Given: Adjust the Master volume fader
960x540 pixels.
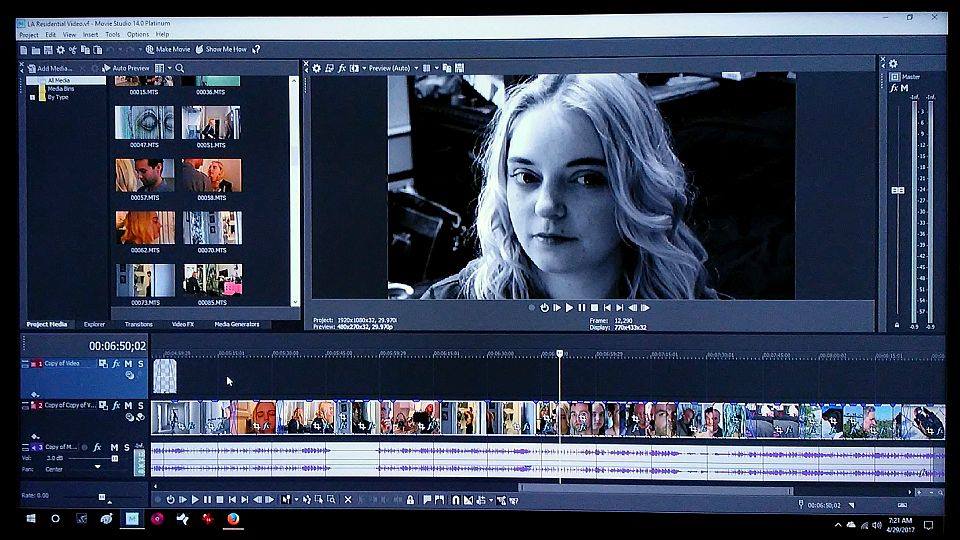Looking at the screenshot, I should click(898, 190).
